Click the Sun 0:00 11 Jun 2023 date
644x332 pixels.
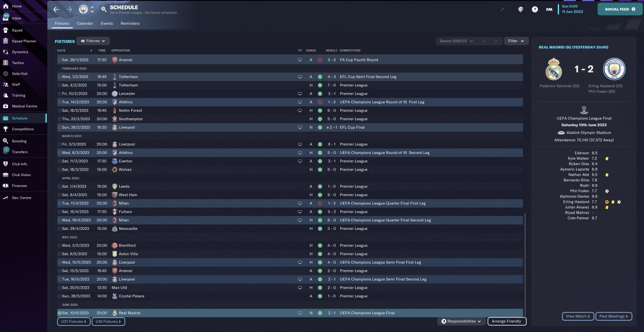(x=573, y=9)
